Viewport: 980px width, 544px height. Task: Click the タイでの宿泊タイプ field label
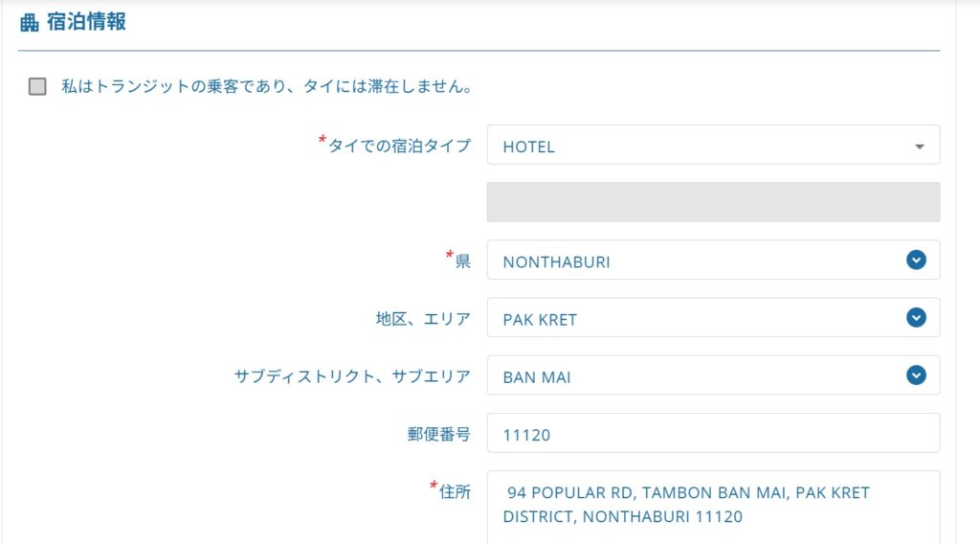[x=394, y=145]
